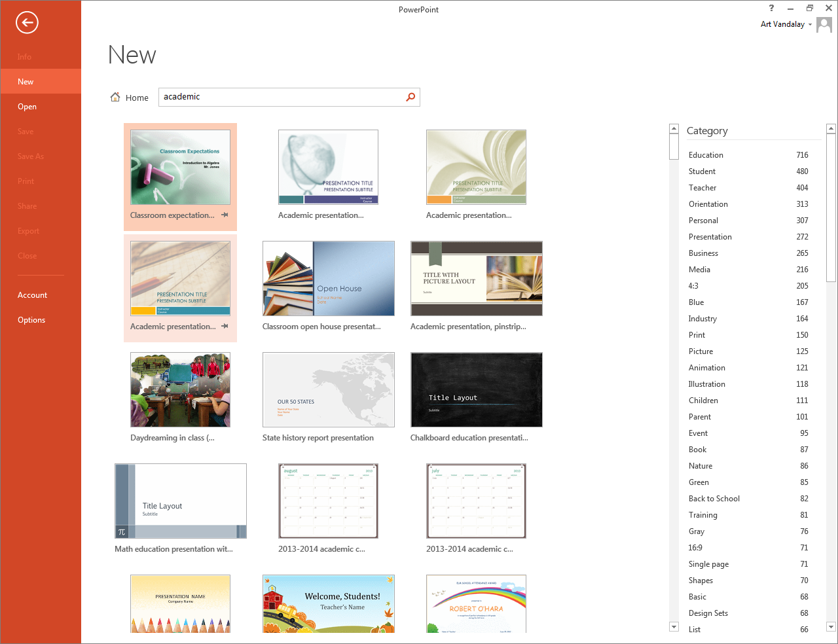
Task: Open the Help question mark icon
Action: click(x=771, y=8)
